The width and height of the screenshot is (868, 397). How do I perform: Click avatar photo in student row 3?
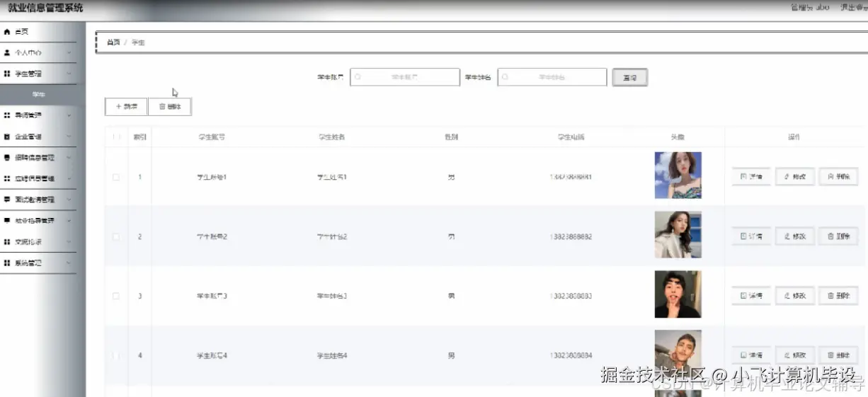[678, 294]
